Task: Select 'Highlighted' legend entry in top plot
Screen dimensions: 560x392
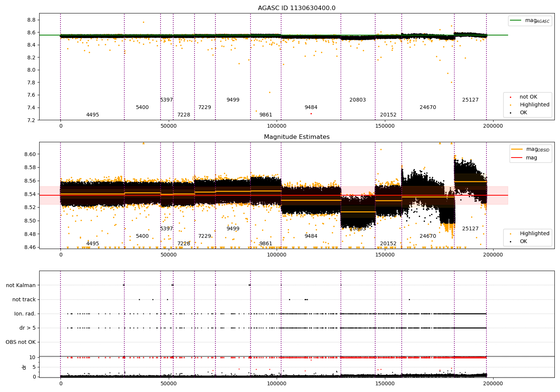Action: [535, 105]
